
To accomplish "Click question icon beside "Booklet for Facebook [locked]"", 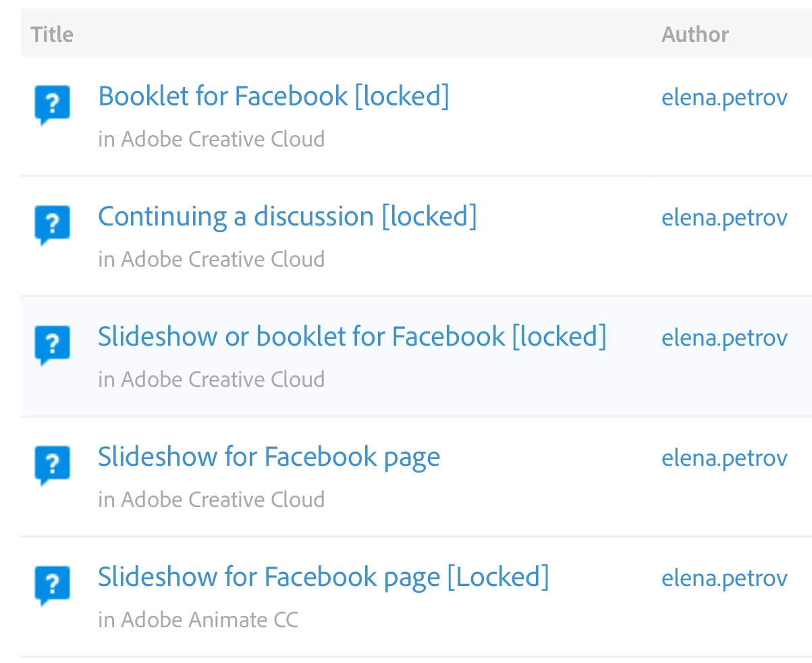I will tap(52, 105).
